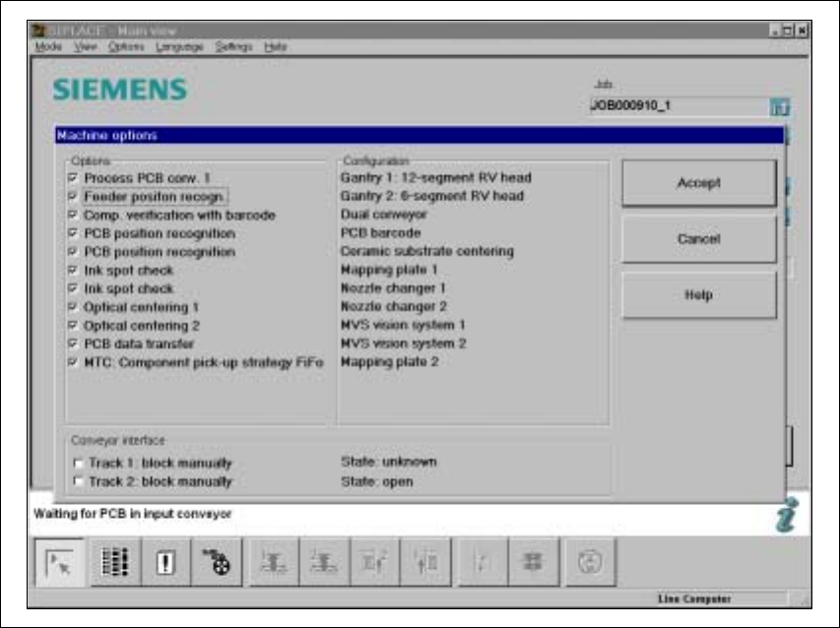Click the SIPLACE application icon in title bar
The image size is (840, 628).
coord(38,31)
